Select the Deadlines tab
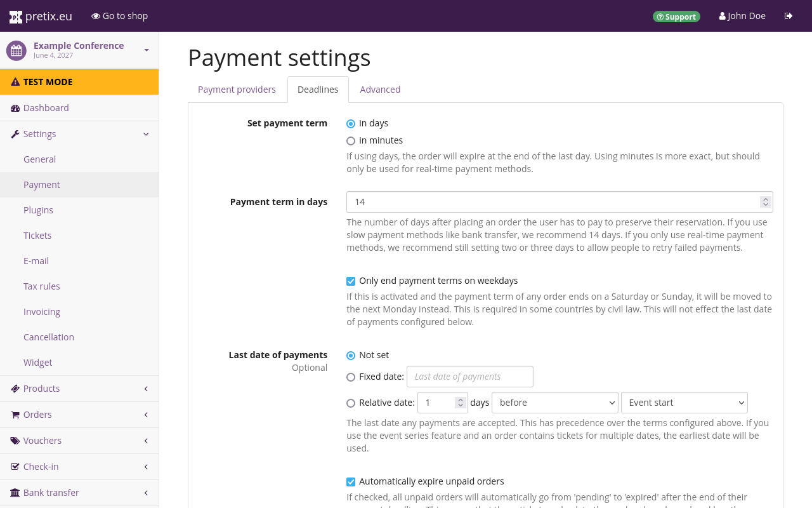The height and width of the screenshot is (508, 812). tap(318, 90)
